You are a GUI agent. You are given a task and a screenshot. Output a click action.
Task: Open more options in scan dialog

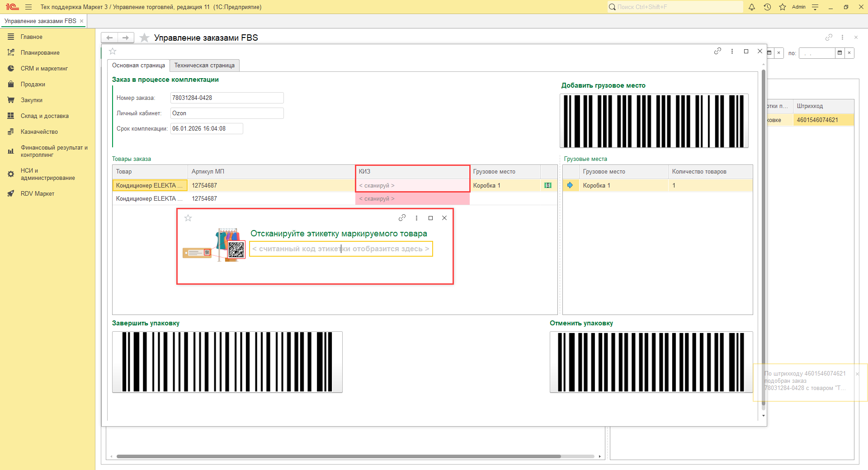tap(416, 218)
